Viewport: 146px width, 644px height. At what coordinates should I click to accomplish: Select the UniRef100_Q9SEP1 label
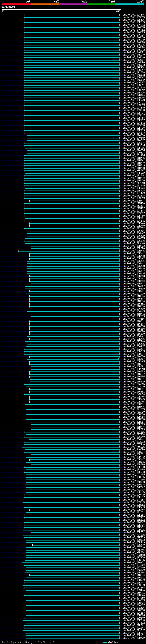point(133,221)
